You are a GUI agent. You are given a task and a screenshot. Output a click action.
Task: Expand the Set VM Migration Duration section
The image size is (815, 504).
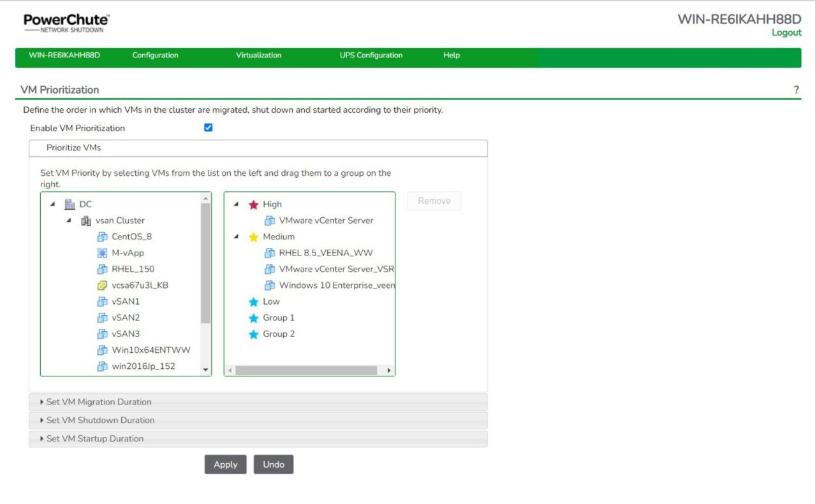point(99,402)
